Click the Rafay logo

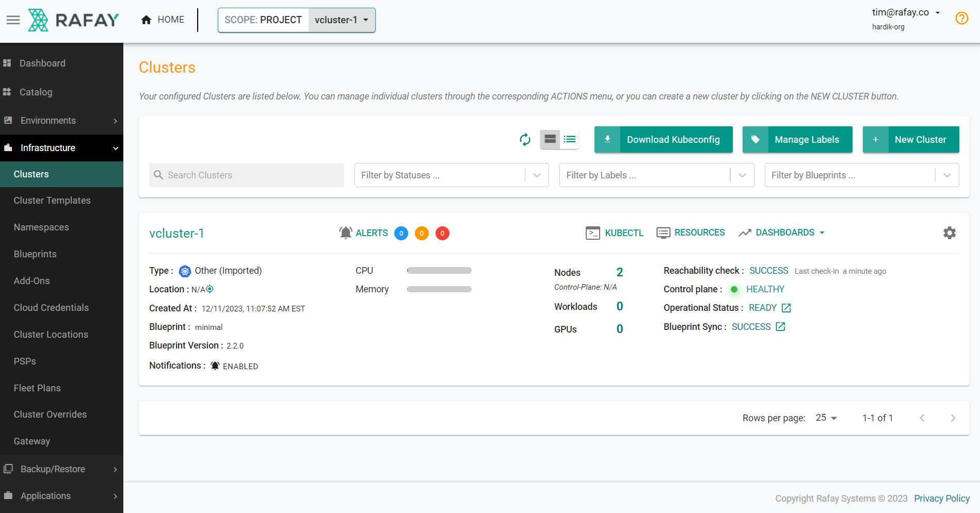(73, 20)
